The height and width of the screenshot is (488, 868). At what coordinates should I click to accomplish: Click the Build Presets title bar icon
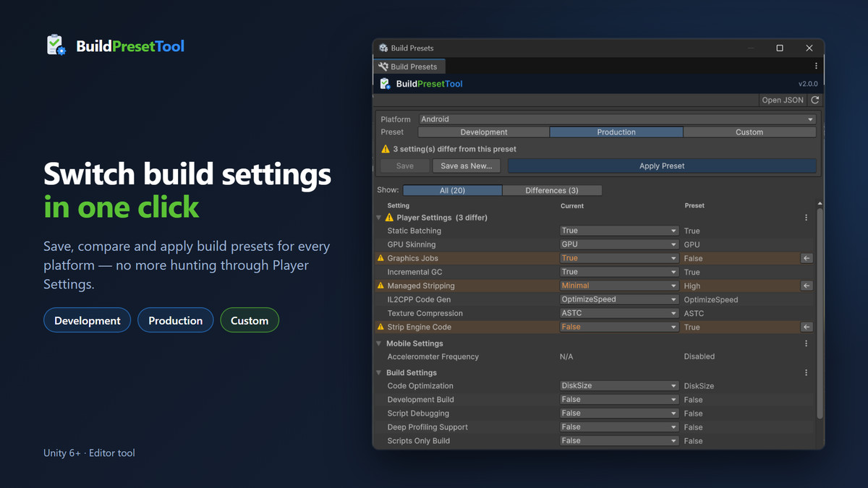(383, 48)
